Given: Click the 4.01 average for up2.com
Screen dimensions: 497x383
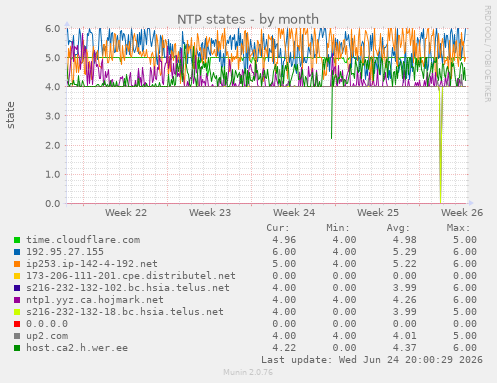Looking at the screenshot, I should tap(404, 336).
